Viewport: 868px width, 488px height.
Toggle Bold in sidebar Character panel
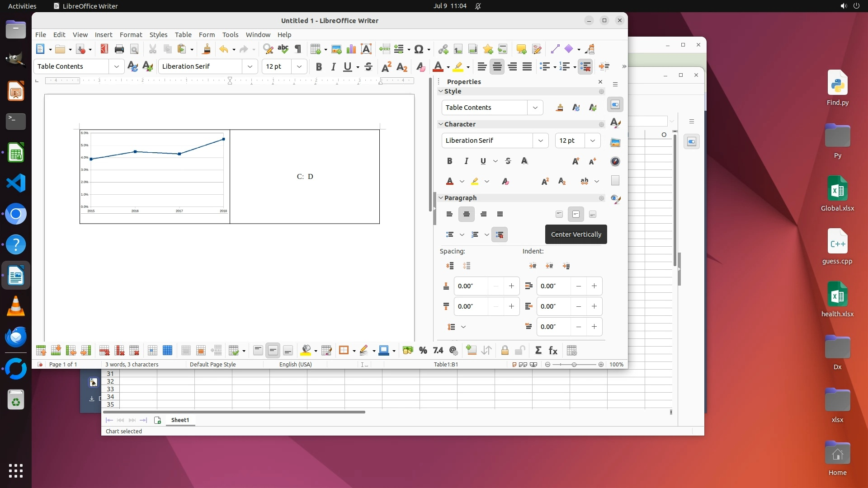[x=449, y=161]
